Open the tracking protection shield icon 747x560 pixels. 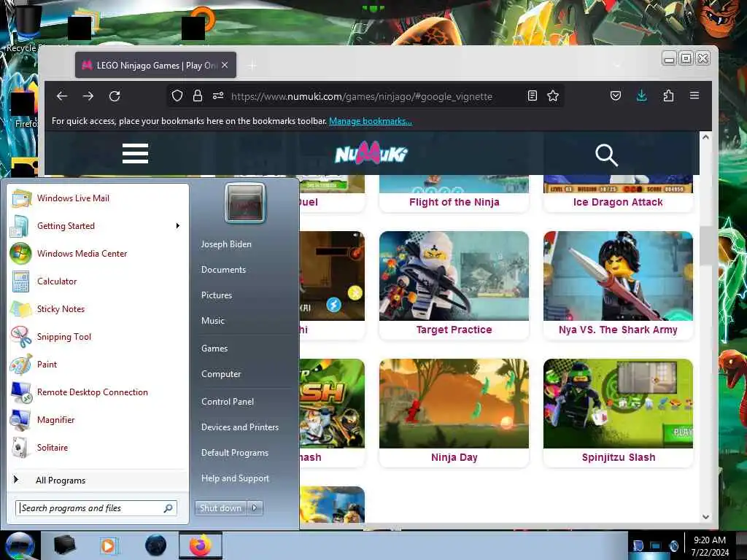click(177, 96)
